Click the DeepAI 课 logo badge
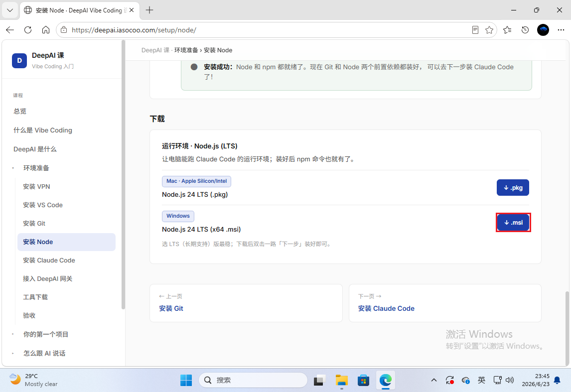Viewport: 571px width, 392px height. (x=19, y=60)
